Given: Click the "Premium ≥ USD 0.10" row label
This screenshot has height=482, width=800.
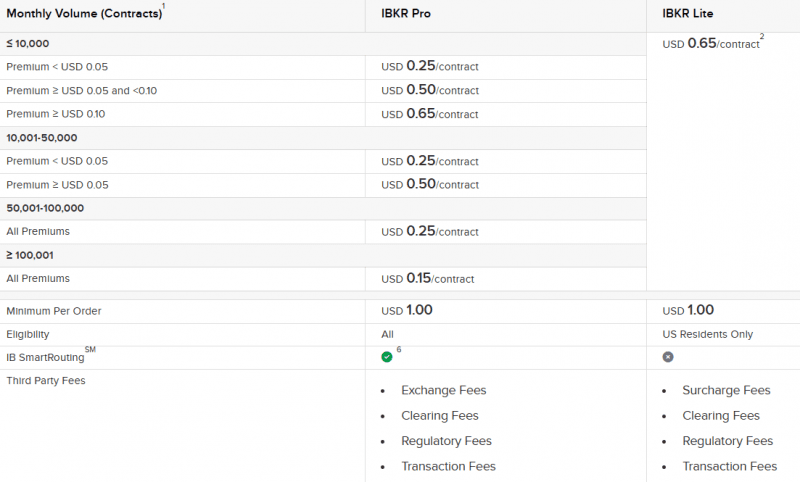Looking at the screenshot, I should [x=56, y=114].
